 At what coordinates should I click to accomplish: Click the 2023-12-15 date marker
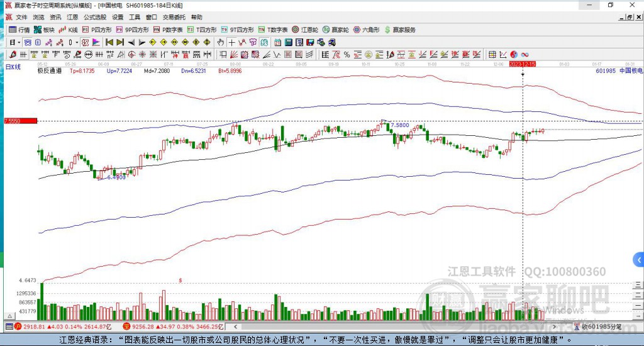(x=523, y=64)
